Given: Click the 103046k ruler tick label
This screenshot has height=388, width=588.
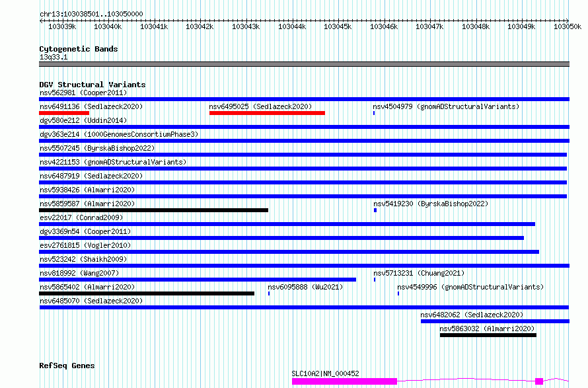Looking at the screenshot, I should click(384, 26).
